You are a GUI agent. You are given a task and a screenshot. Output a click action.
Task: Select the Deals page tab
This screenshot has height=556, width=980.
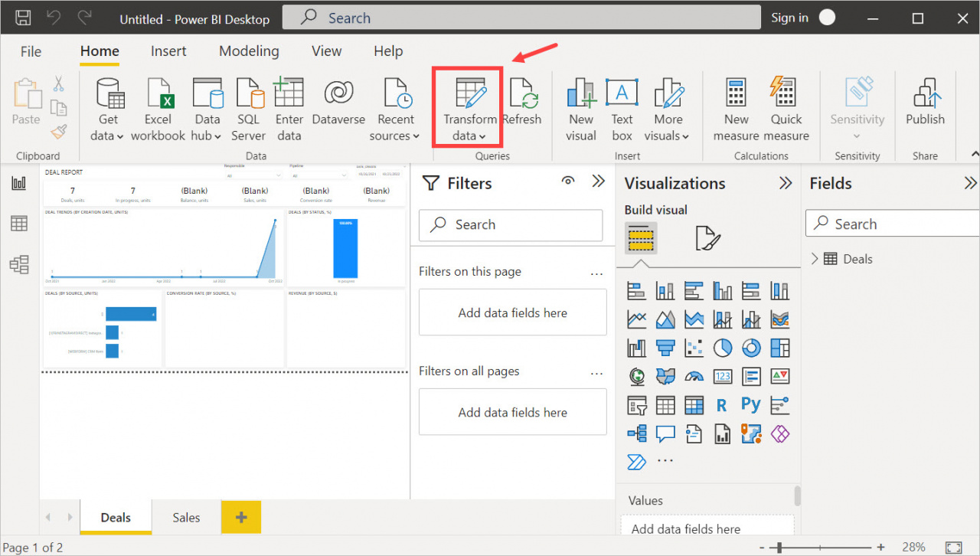(116, 517)
